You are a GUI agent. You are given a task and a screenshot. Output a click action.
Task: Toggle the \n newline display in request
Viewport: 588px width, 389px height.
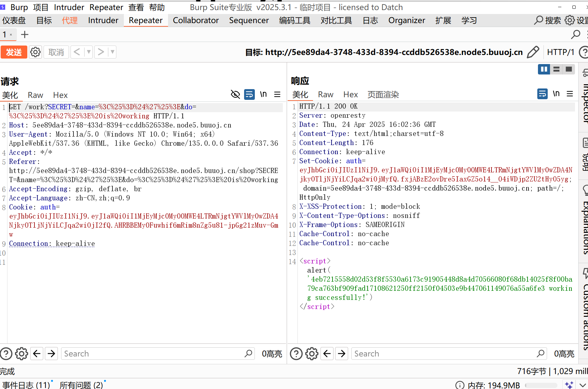tap(263, 94)
